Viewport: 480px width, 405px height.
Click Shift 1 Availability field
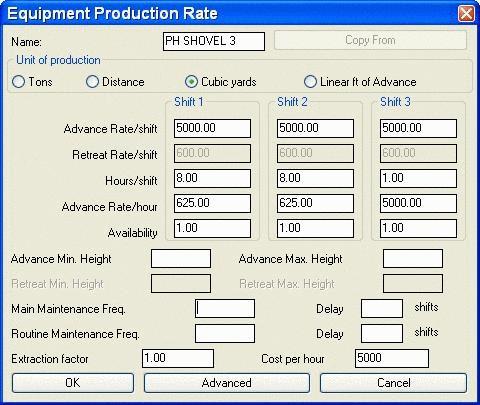coord(212,228)
